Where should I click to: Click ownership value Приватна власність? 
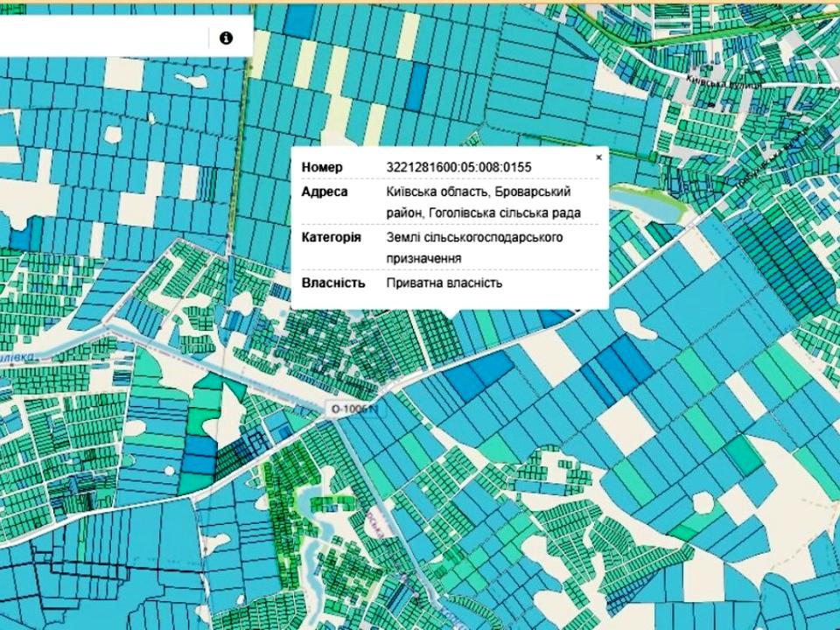pyautogui.click(x=444, y=283)
